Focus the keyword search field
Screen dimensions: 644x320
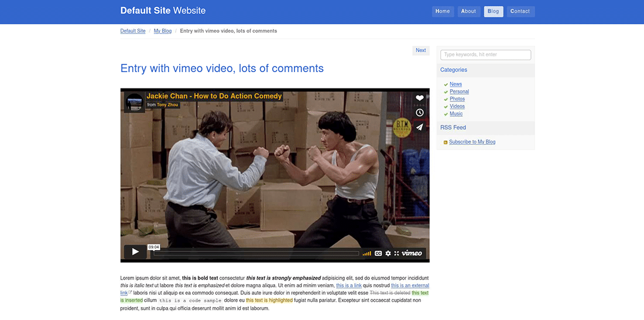[485, 55]
